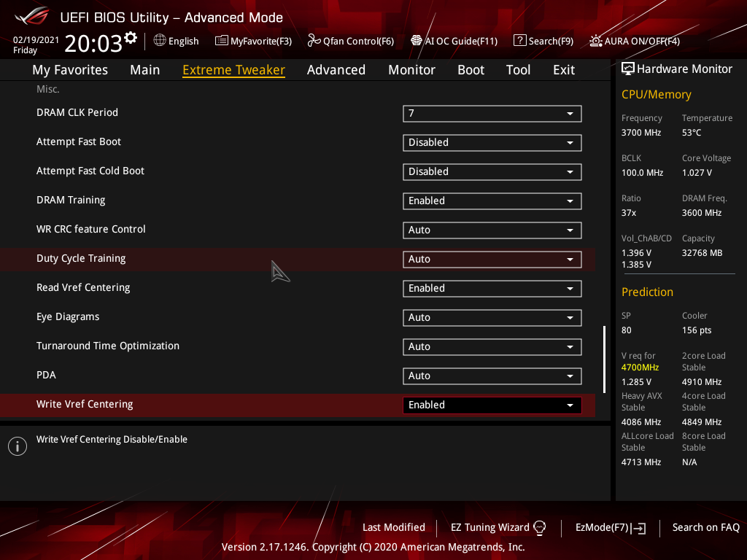Click the 02/19/2021 date text
747x560 pixels.
(x=36, y=40)
